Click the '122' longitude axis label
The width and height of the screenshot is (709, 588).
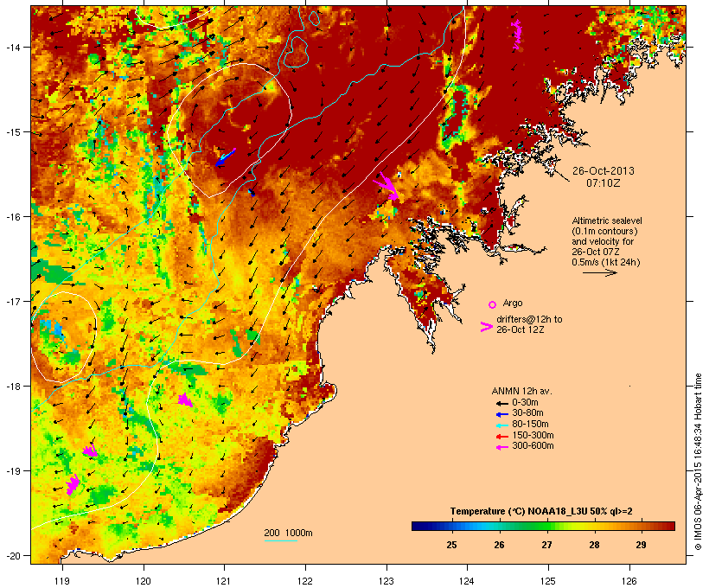pyautogui.click(x=305, y=581)
